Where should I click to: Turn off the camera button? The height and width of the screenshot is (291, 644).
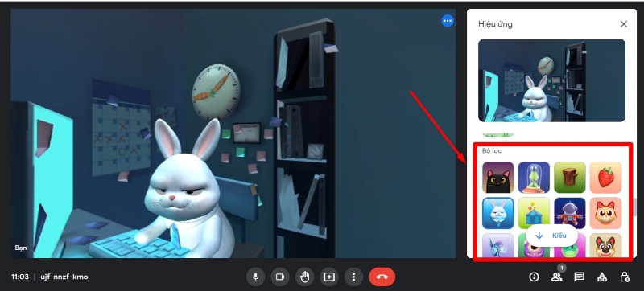(280, 277)
